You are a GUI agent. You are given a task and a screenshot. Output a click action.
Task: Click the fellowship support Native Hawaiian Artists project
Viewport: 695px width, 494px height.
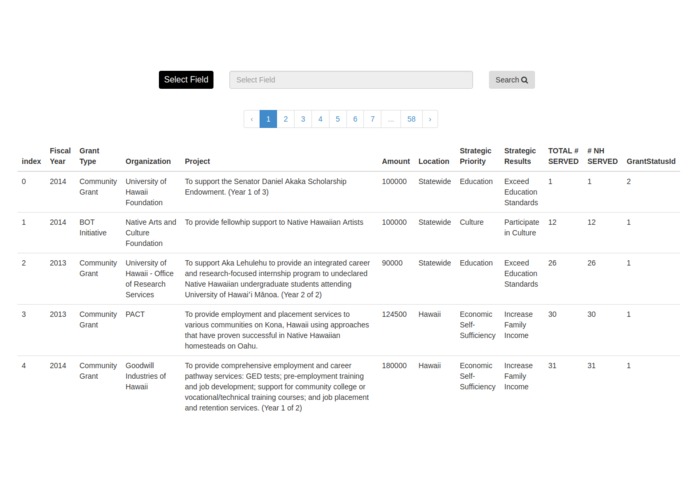coord(274,222)
